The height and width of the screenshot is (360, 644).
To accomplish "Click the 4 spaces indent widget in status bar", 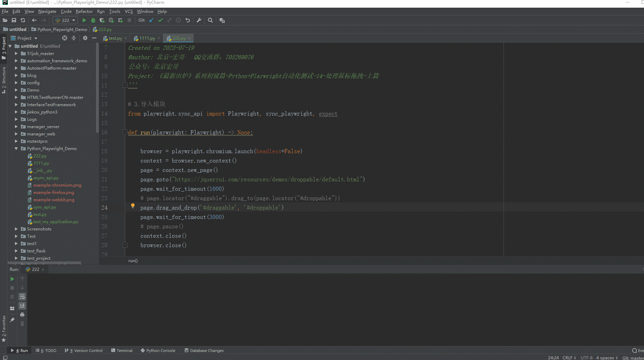I will coord(607,358).
